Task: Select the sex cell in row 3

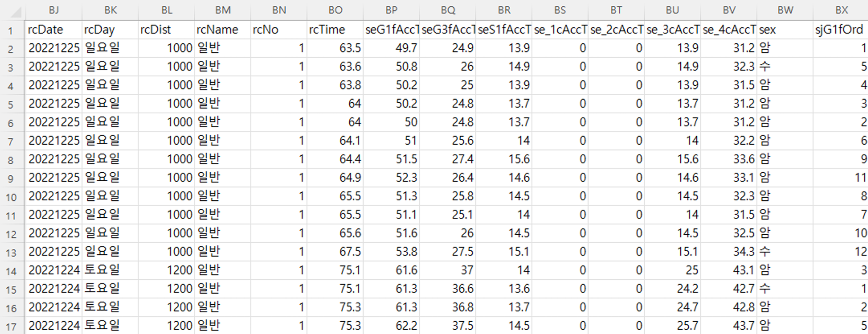Action: point(785,67)
